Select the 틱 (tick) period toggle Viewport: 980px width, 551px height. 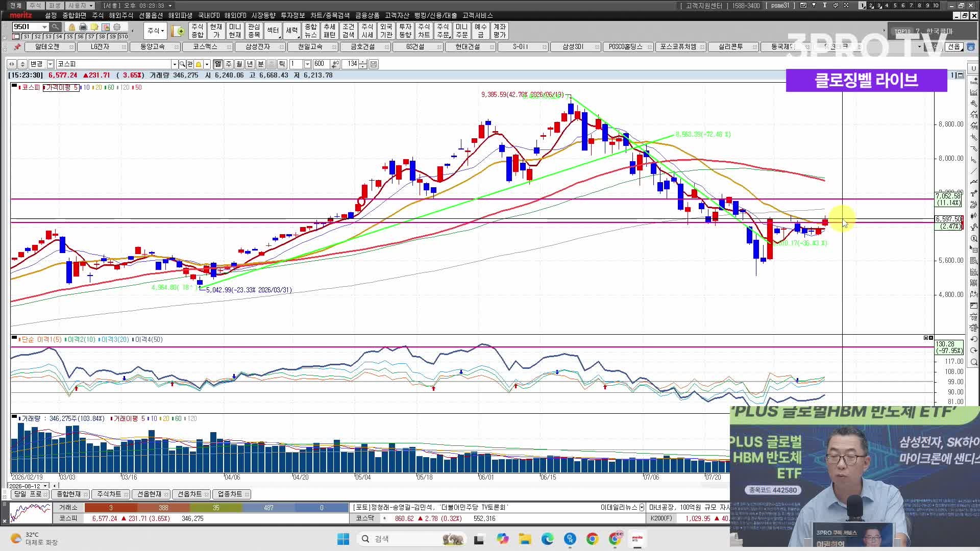(x=282, y=64)
